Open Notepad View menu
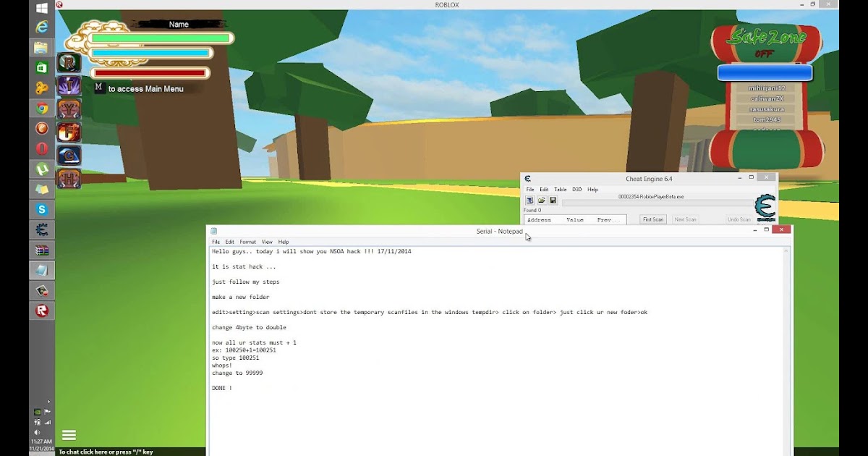Image resolution: width=868 pixels, height=456 pixels. tap(267, 242)
